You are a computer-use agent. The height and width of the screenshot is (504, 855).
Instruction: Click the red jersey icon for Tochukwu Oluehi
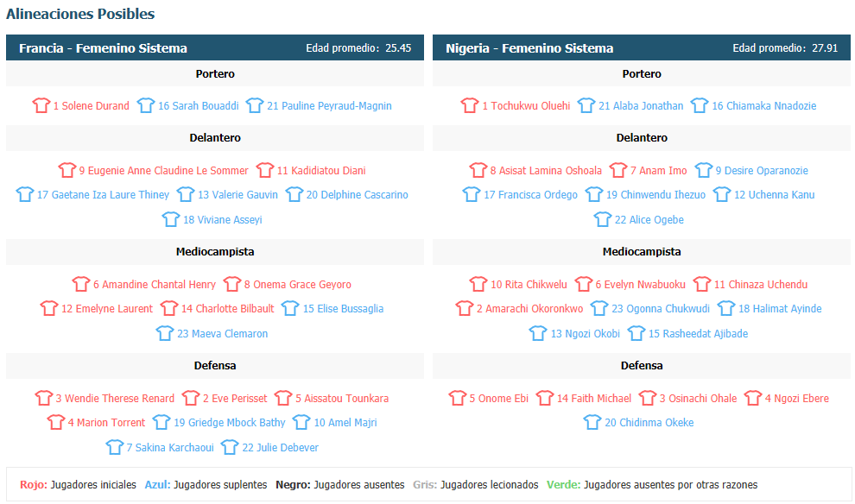[x=470, y=105]
